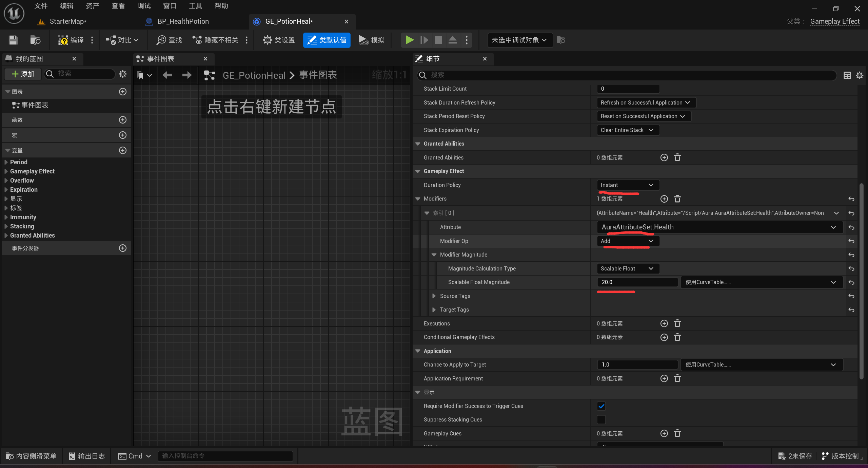Open the play options three-dot menu

point(467,40)
